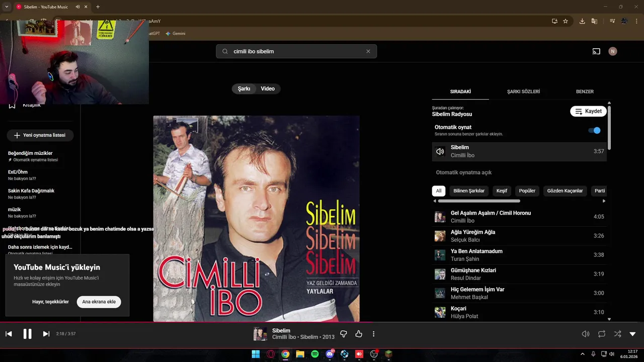Open Chrome downloads icon

click(x=582, y=21)
